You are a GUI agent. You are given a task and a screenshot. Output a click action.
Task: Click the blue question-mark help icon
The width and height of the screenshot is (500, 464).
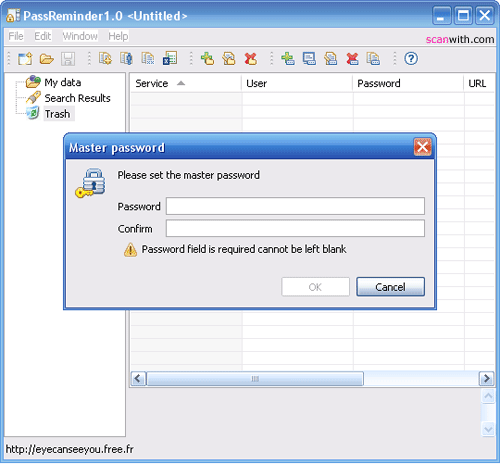click(411, 59)
